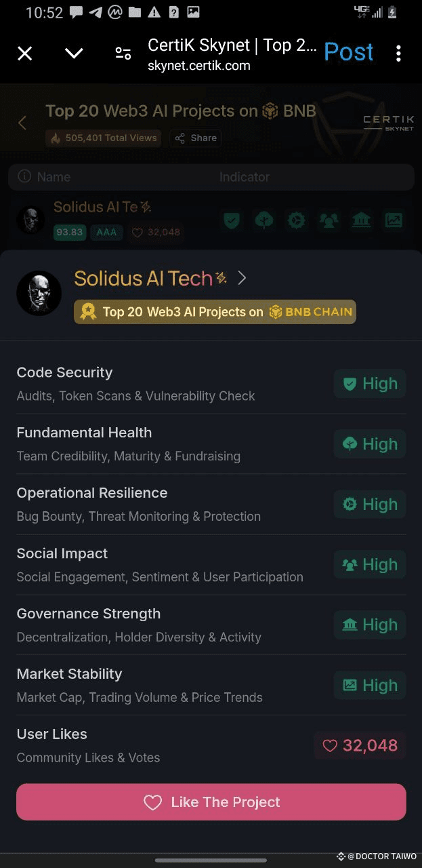Click the Name column info icon
The width and height of the screenshot is (422, 868).
click(24, 176)
